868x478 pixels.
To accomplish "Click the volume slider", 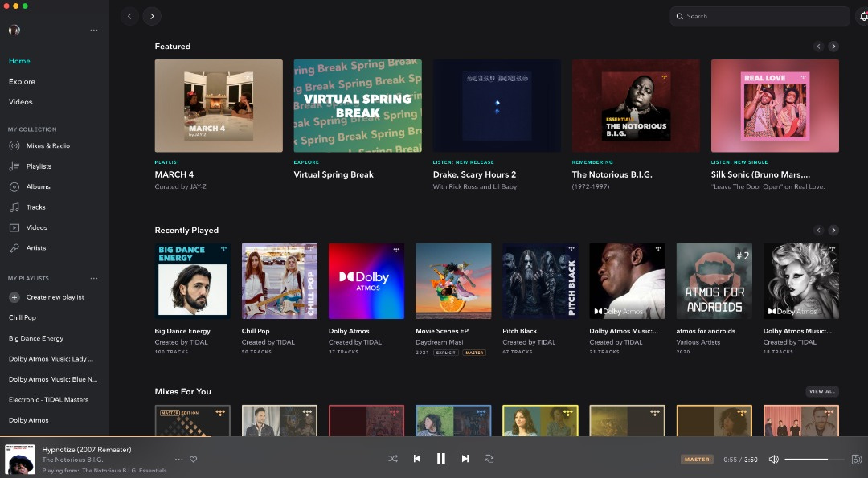I will [x=813, y=460].
